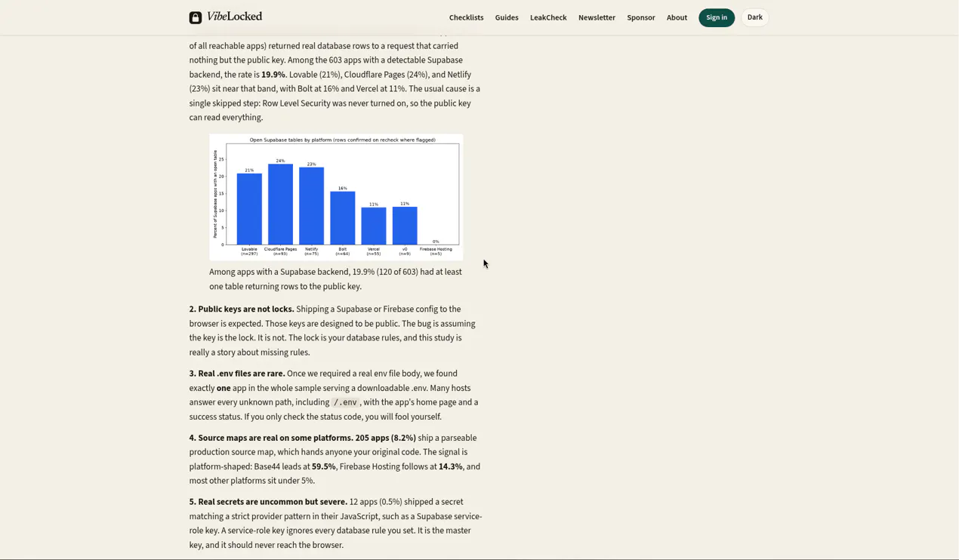The width and height of the screenshot is (959, 560).
Task: Click the chart caption beginning 'Among apps with a Supabase backend'
Action: tap(335, 279)
